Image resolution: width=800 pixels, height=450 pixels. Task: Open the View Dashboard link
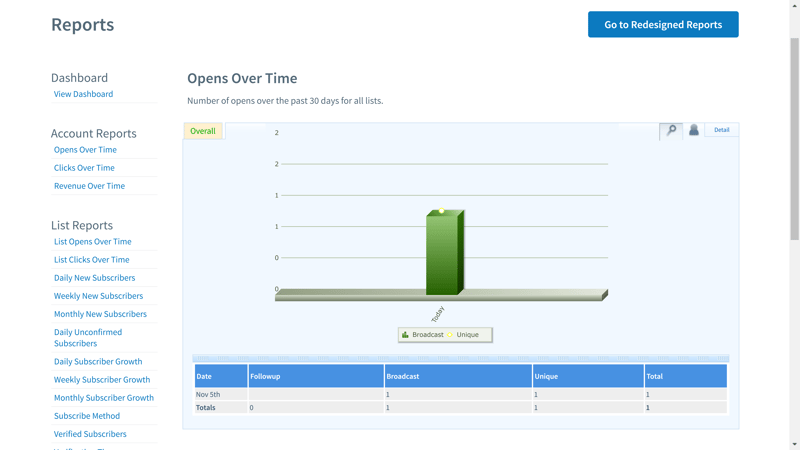pos(83,94)
